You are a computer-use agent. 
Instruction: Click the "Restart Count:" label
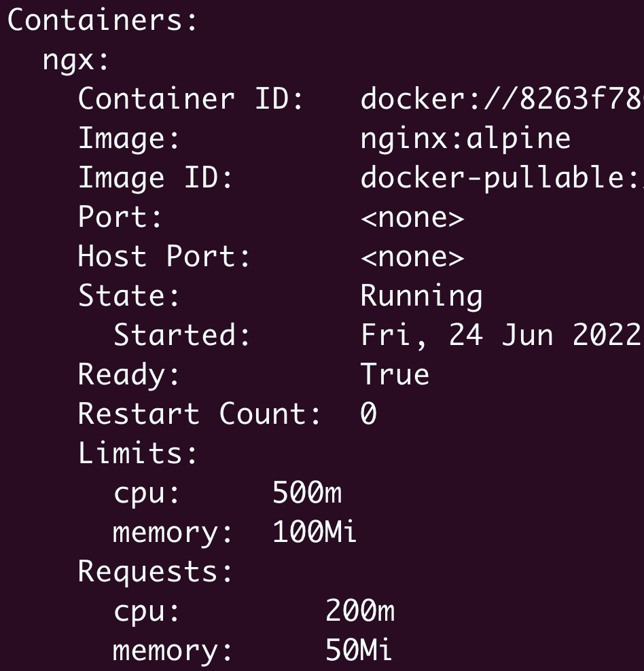coord(199,414)
